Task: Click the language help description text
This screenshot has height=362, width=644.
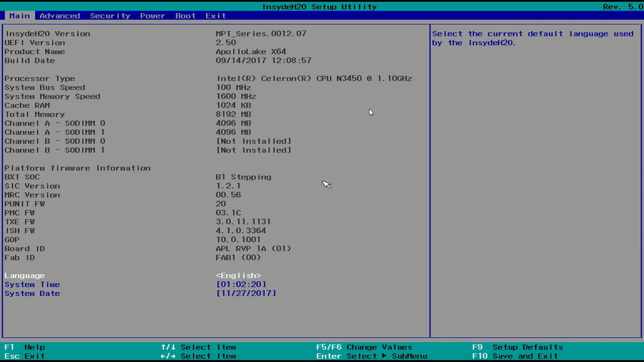Action: [533, 38]
